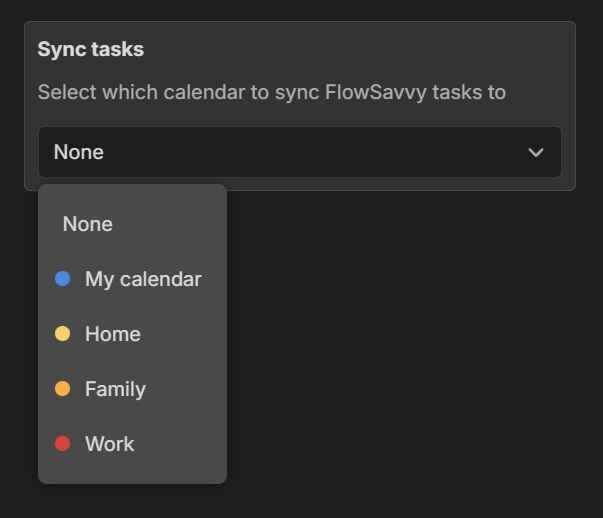Viewport: 603px width, 518px height.
Task: Click the blue My calendar color dot
Action: tap(62, 279)
